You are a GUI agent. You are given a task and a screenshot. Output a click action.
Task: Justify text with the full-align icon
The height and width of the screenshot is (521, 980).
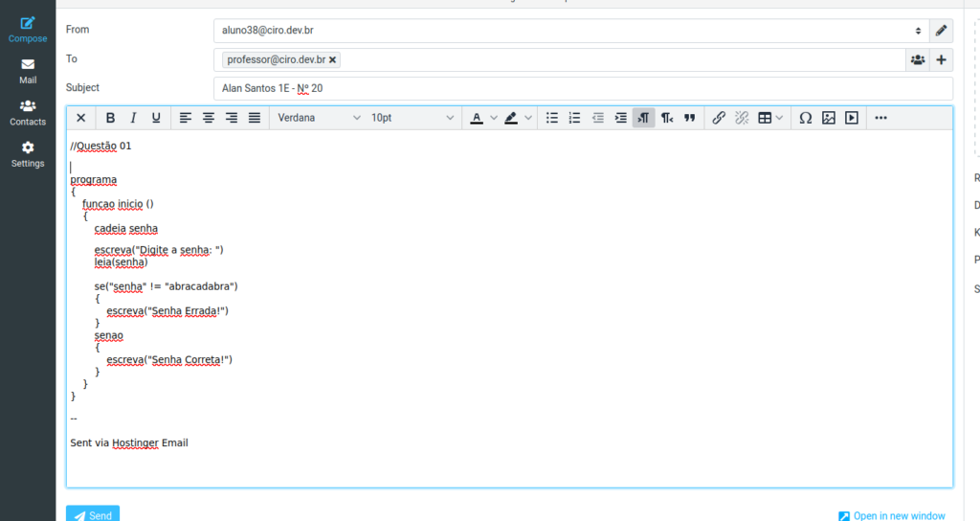[x=255, y=118]
